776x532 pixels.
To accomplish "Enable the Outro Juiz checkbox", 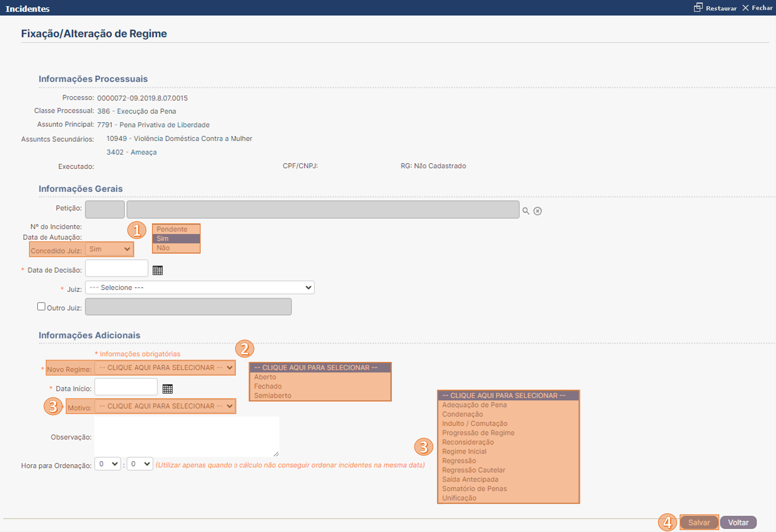I will [41, 306].
